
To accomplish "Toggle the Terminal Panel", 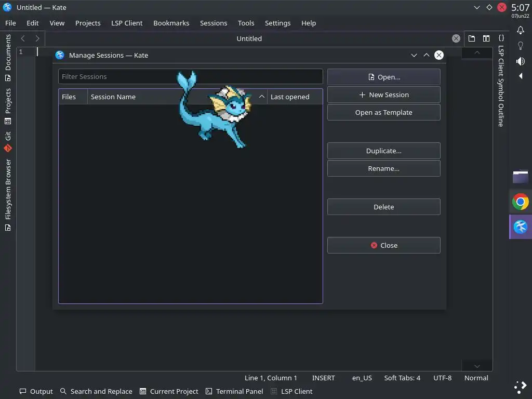I will 234,391.
